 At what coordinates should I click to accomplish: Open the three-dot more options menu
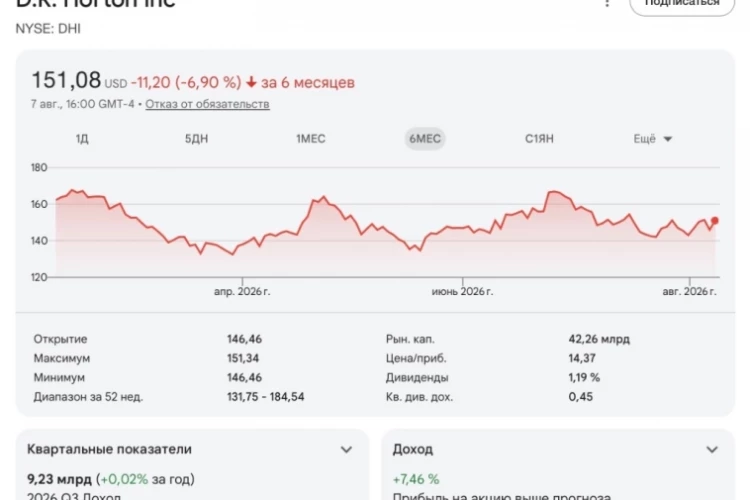point(607,3)
